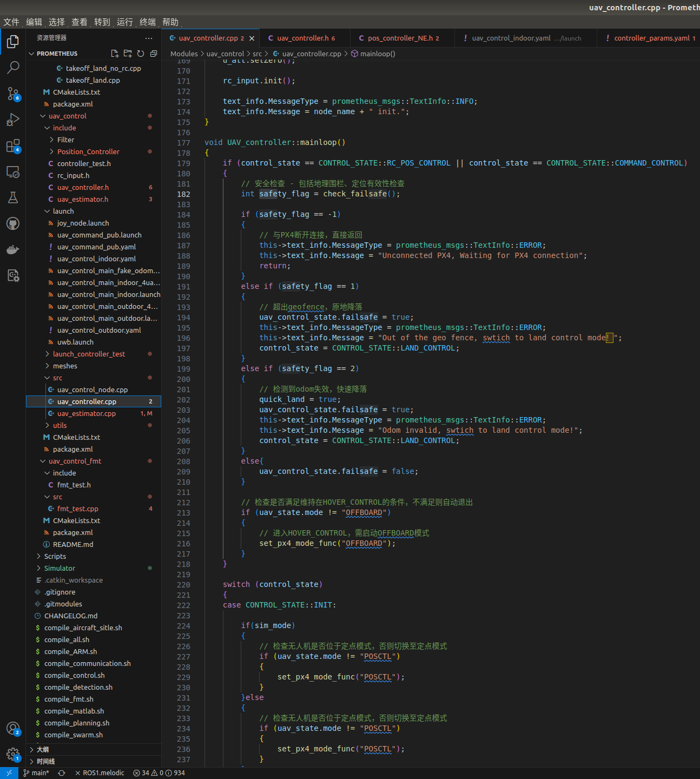Open the Testing flask icon

pos(13,197)
